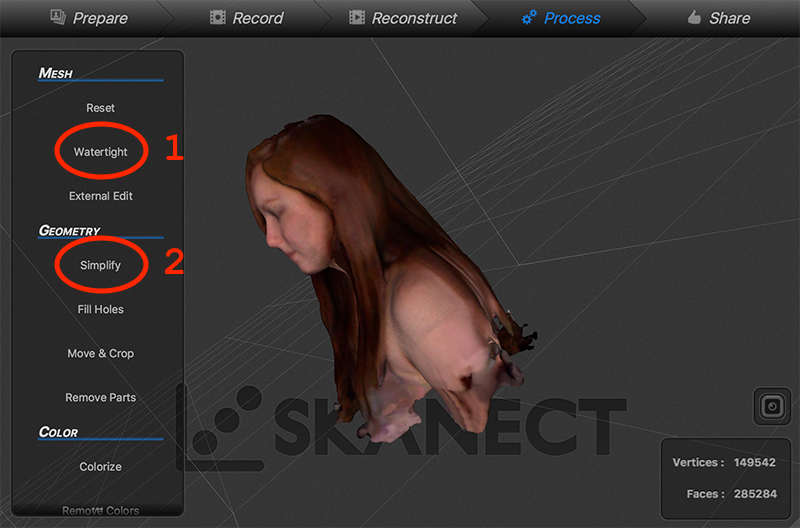Click the Record film icon
This screenshot has height=528, width=800.
point(218,18)
